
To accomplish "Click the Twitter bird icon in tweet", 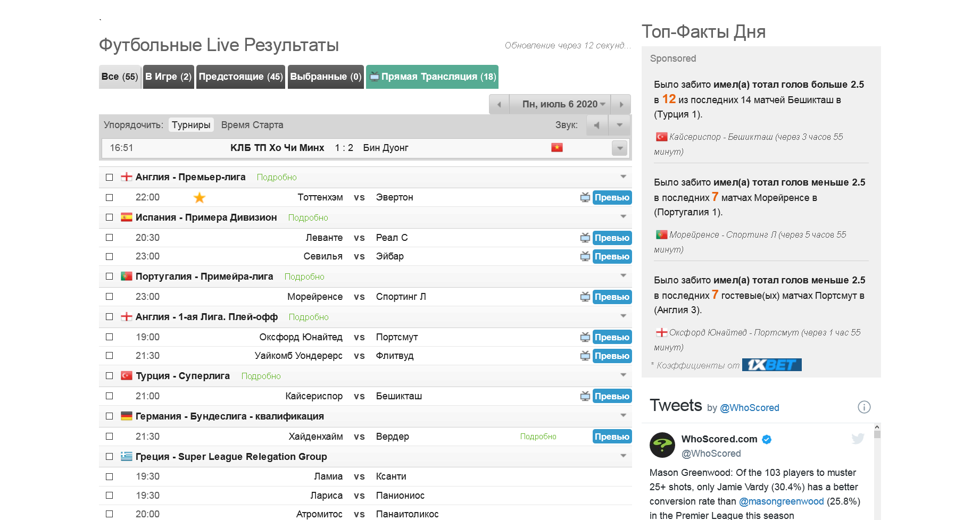I will (x=858, y=439).
